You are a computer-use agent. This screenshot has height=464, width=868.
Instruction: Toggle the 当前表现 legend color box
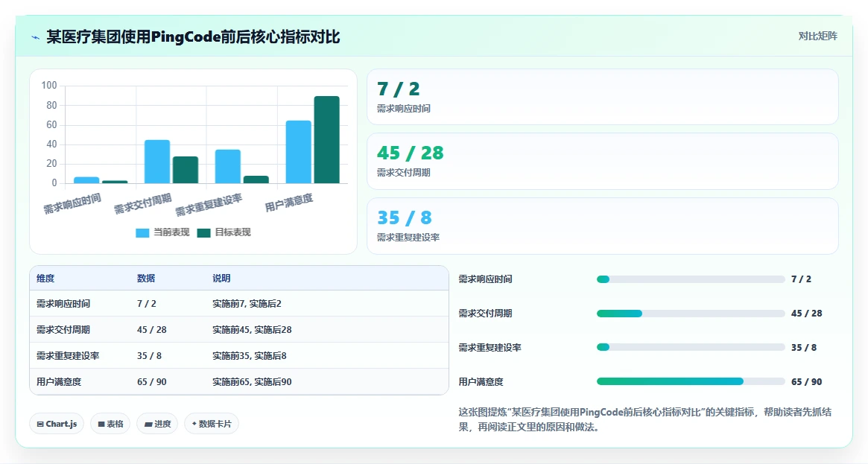142,233
